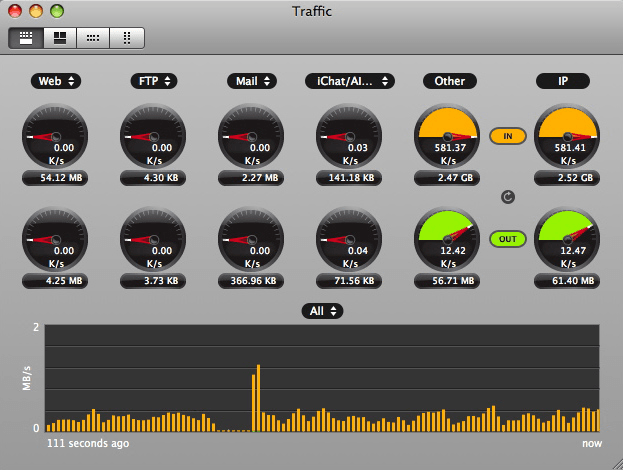Switch to the large two-panel layout view
The width and height of the screenshot is (623, 470).
(x=60, y=38)
